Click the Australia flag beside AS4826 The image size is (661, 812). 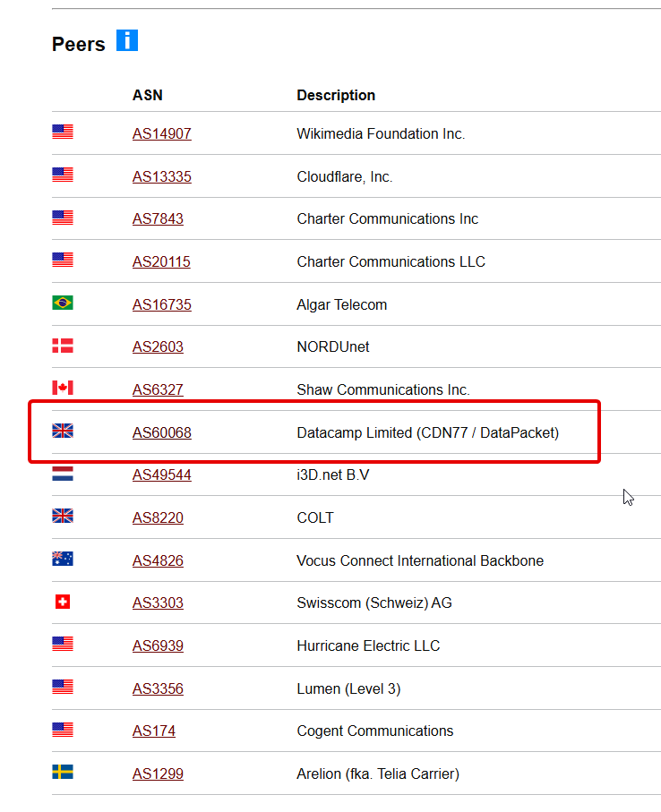coord(63,559)
